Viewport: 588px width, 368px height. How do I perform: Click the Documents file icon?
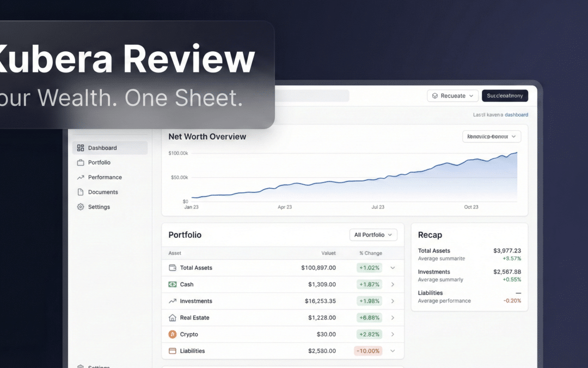[x=80, y=192]
